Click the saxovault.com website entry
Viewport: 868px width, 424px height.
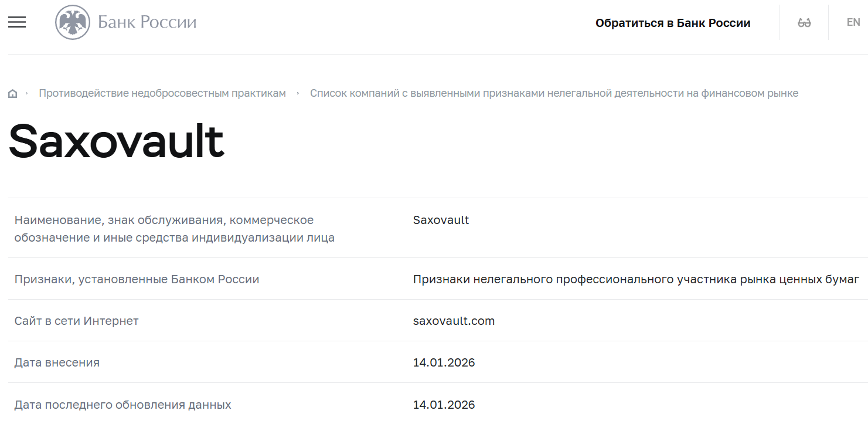pyautogui.click(x=453, y=321)
